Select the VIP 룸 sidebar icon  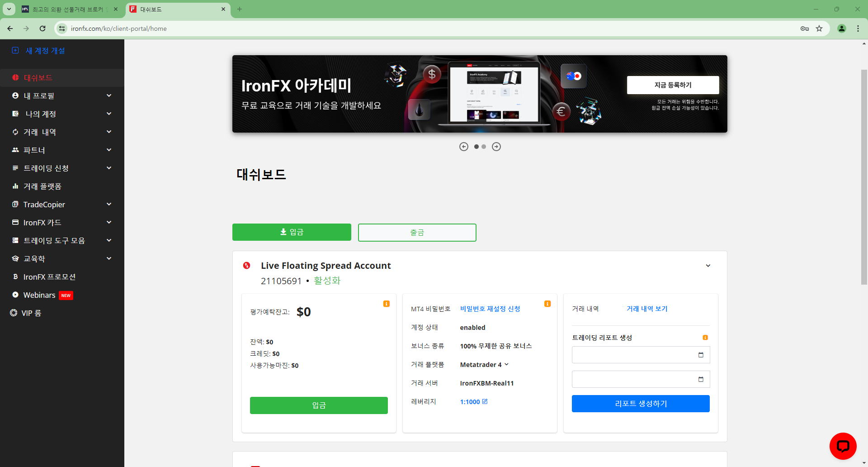point(13,313)
